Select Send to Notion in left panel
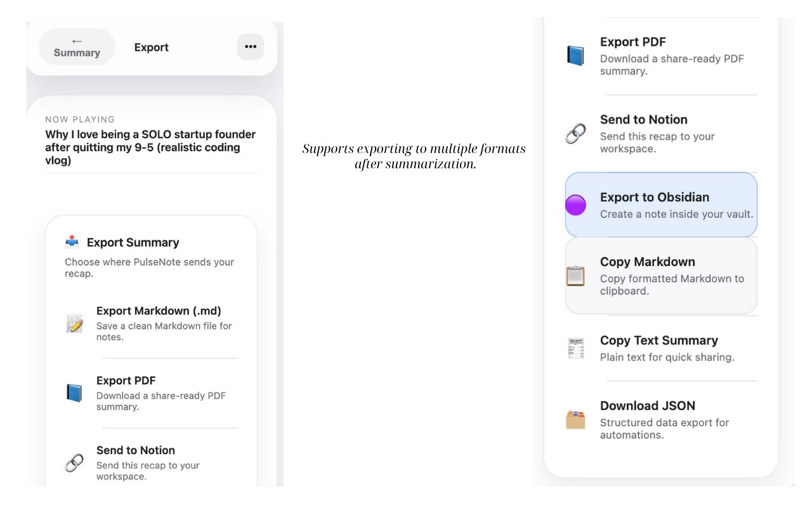This screenshot has height=508, width=812. [x=151, y=463]
